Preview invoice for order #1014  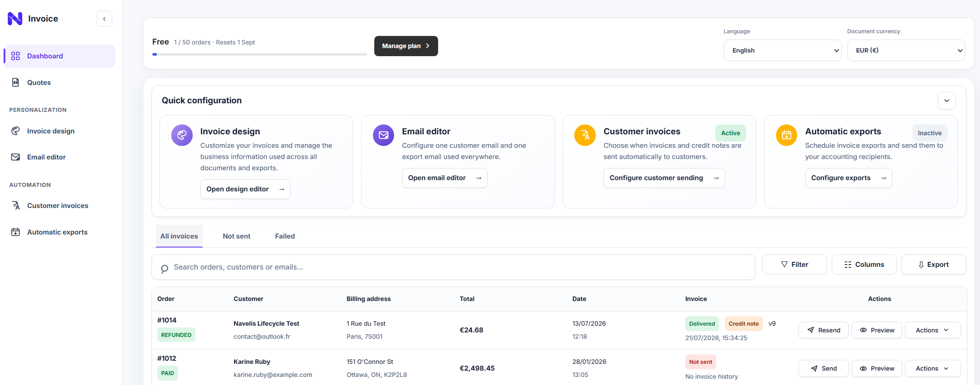877,330
